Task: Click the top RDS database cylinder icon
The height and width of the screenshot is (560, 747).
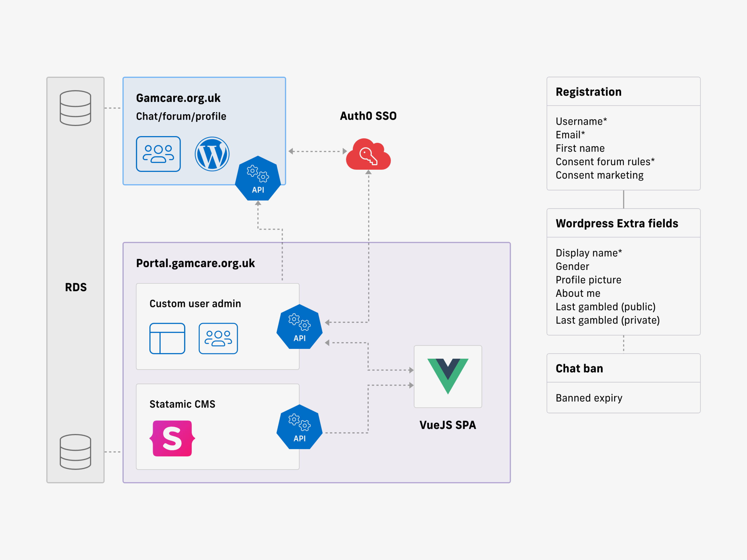Action: 75,108
